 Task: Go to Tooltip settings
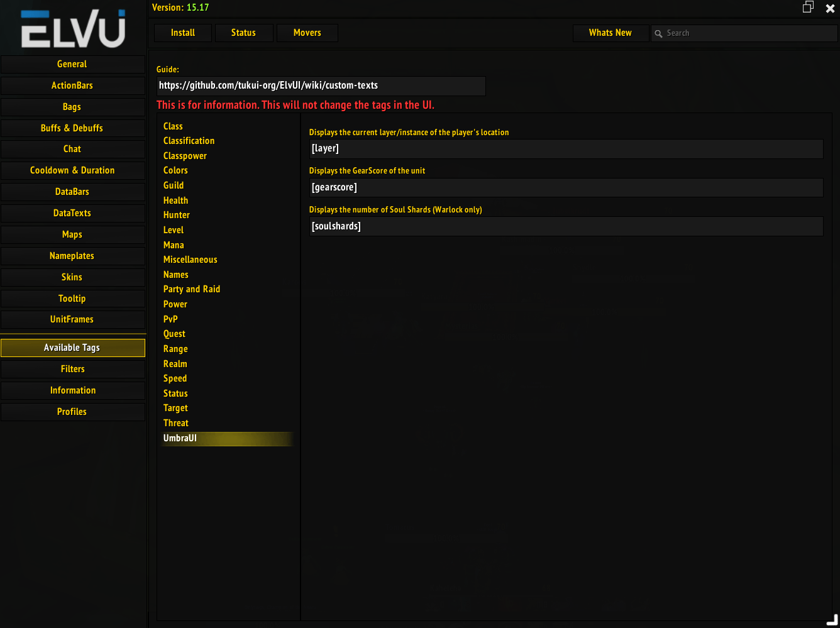(72, 299)
